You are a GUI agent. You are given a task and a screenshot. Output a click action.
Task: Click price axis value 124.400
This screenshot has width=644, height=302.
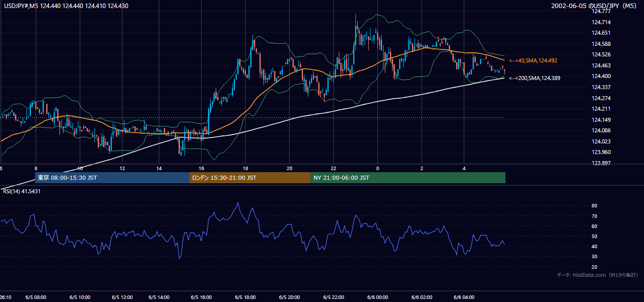click(602, 76)
